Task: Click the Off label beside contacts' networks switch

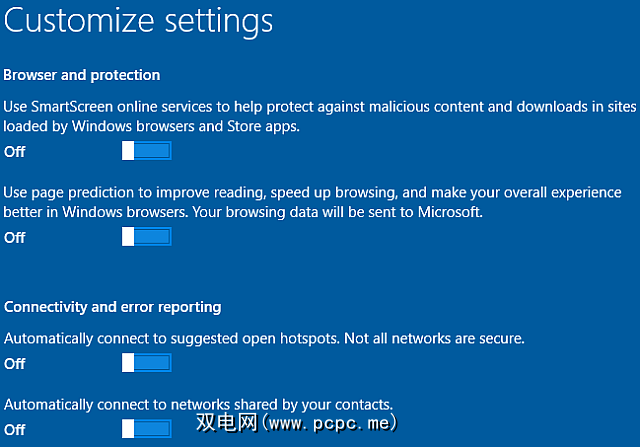Action: 15,430
